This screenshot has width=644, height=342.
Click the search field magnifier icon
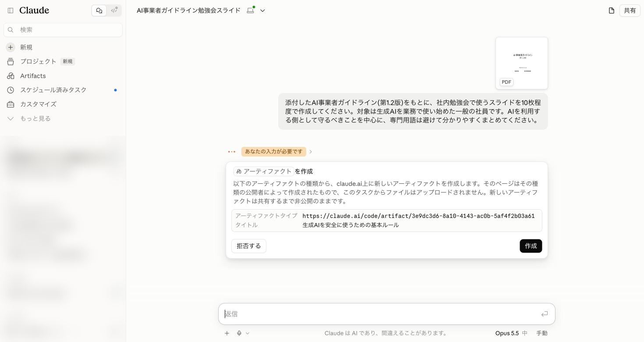pyautogui.click(x=11, y=30)
